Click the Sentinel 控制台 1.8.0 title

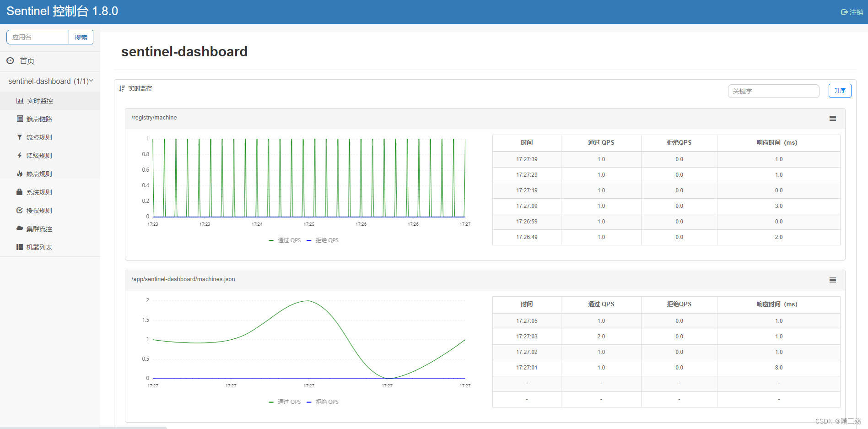click(62, 11)
